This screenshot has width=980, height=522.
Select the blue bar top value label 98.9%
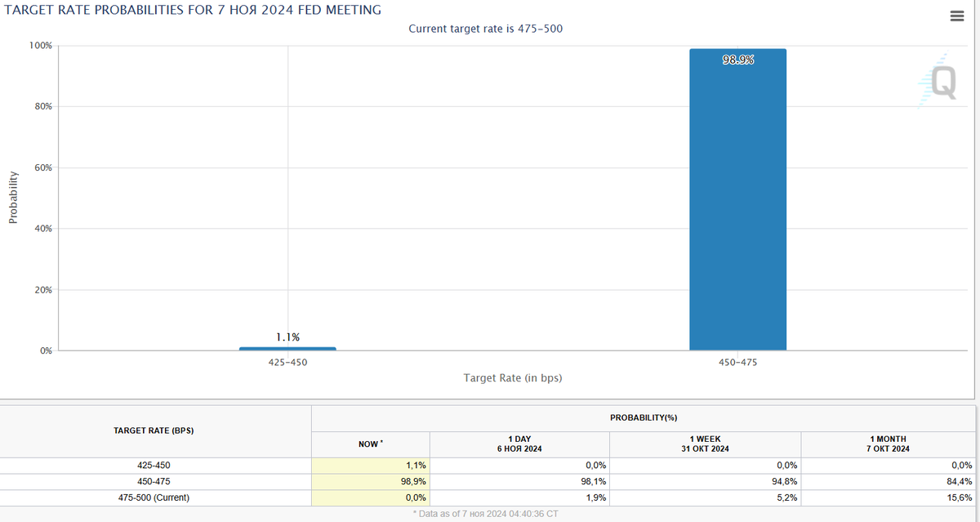737,58
